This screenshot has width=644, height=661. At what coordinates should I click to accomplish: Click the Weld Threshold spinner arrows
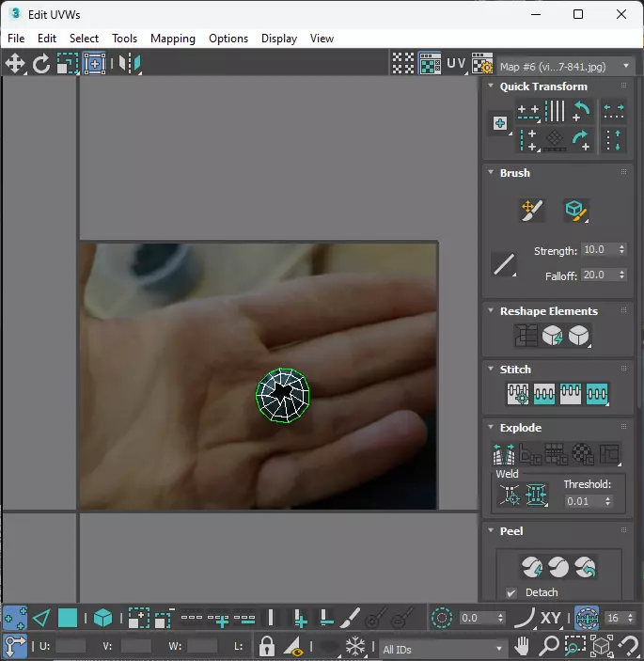(607, 501)
